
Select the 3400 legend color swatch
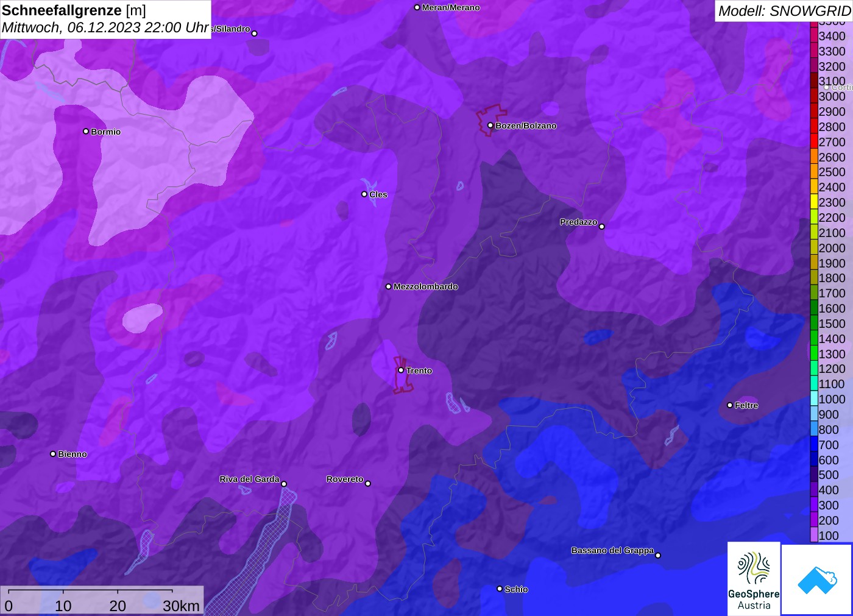[813, 35]
